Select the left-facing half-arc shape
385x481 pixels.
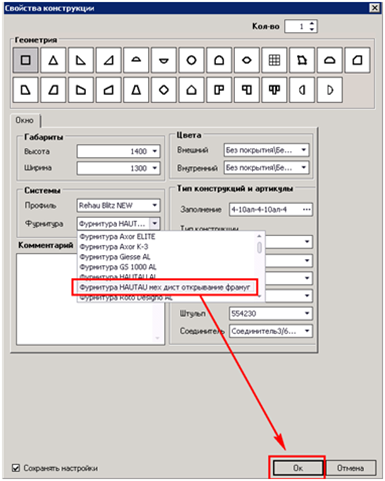point(302,90)
